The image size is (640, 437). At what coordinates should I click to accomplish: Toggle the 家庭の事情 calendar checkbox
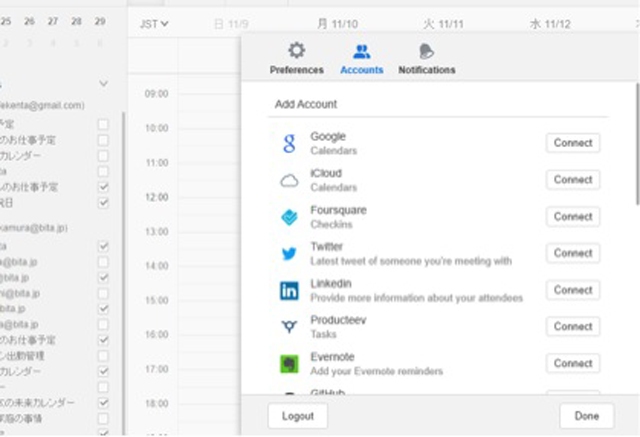pos(104,418)
